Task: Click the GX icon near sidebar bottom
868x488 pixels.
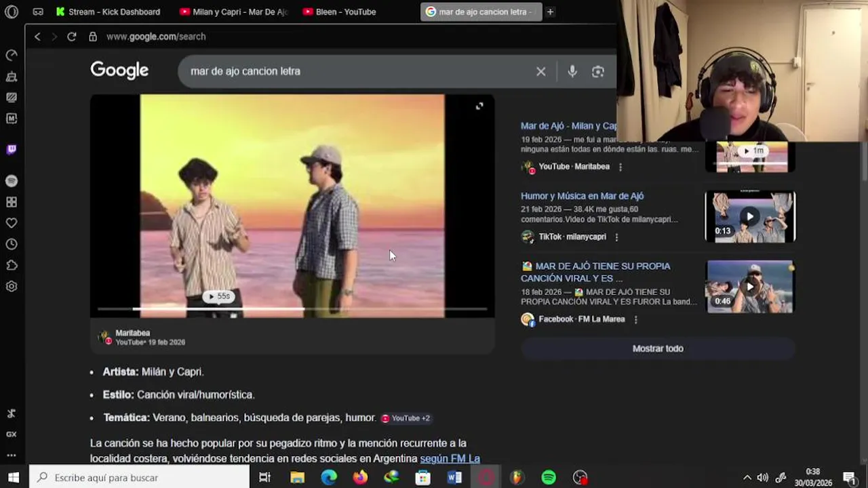Action: click(x=12, y=434)
